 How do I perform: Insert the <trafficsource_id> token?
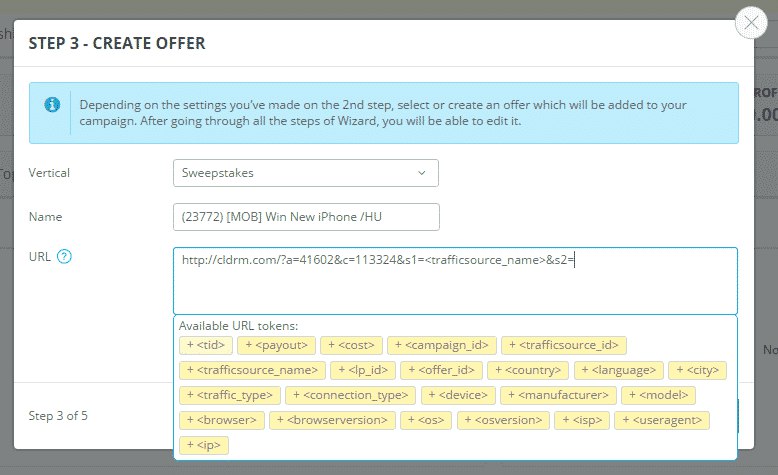pos(563,345)
